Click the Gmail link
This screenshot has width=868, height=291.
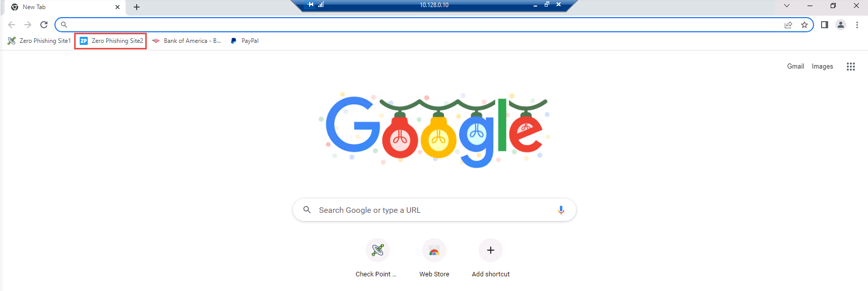point(795,66)
